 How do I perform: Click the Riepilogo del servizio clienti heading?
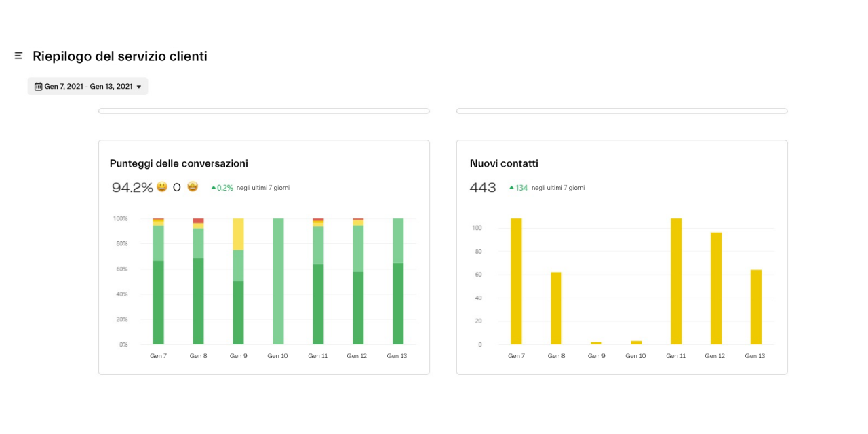(120, 56)
